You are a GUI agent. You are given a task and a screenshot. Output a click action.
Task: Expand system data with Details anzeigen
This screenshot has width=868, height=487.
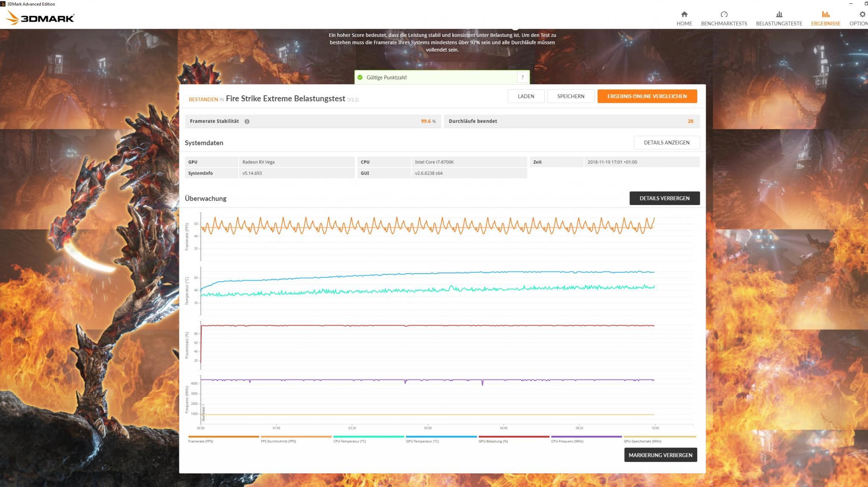(666, 143)
